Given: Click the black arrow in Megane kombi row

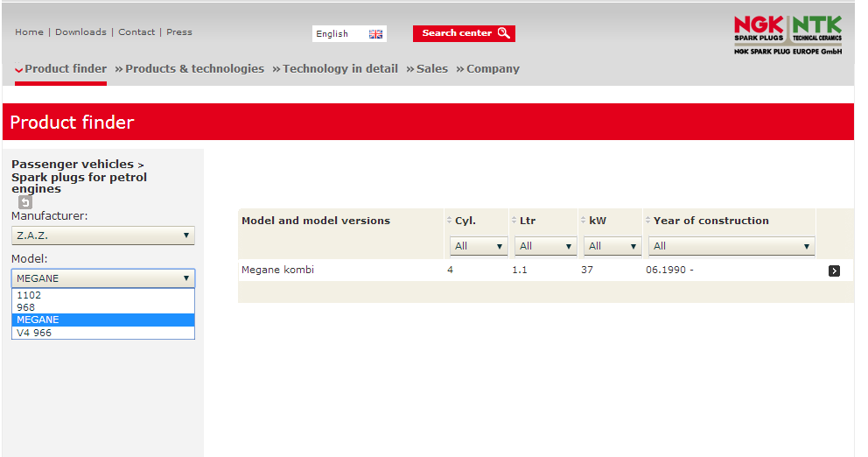Looking at the screenshot, I should tap(834, 271).
